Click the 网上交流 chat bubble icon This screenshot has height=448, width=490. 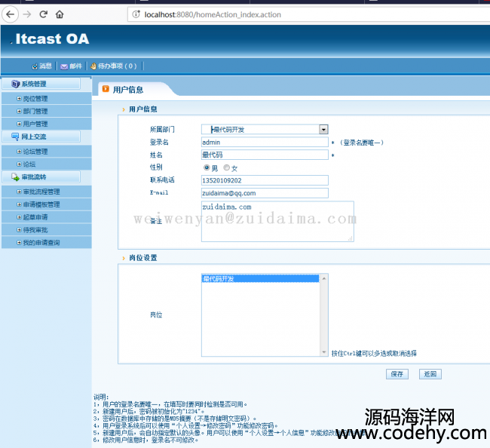[x=15, y=137]
